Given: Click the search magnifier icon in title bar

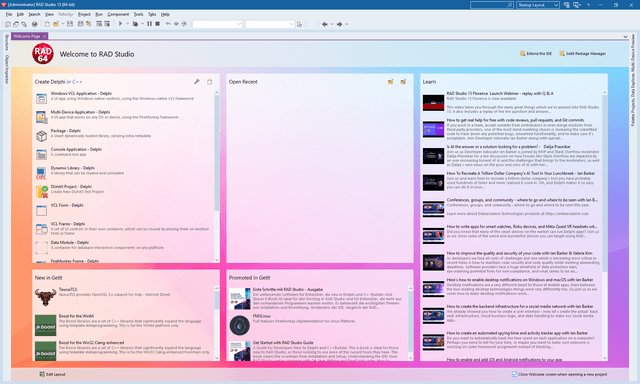Looking at the screenshot, I should point(509,5).
